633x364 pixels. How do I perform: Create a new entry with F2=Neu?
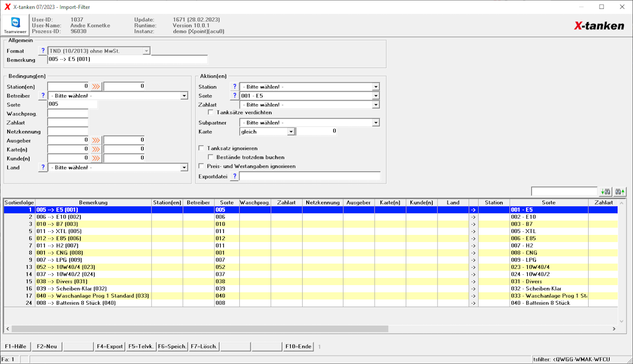(47, 346)
